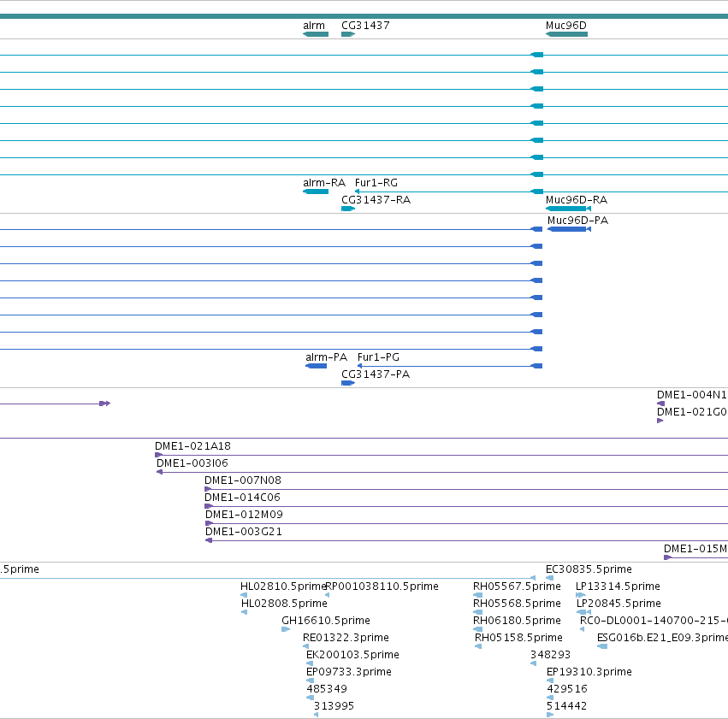Select the RC0-DL0001-140700-215 EST
Screen dimensions: 728x719
click(583, 629)
